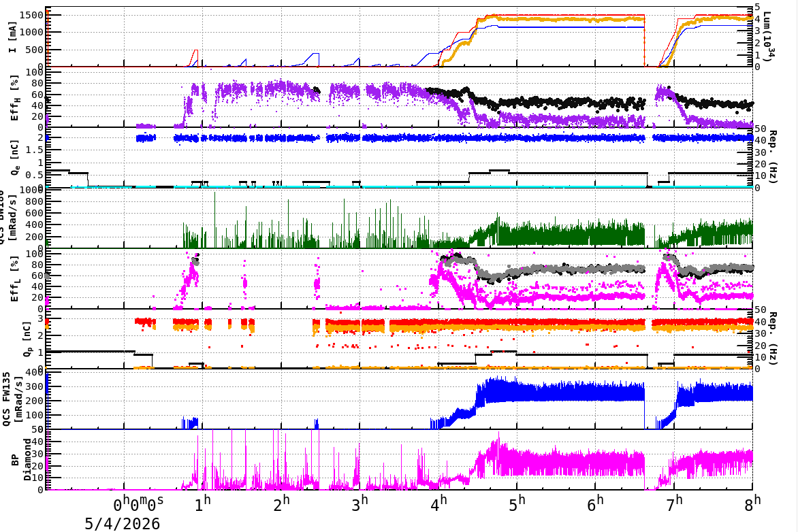
Task: Select the EffH [%] axis title
Action: (14, 98)
